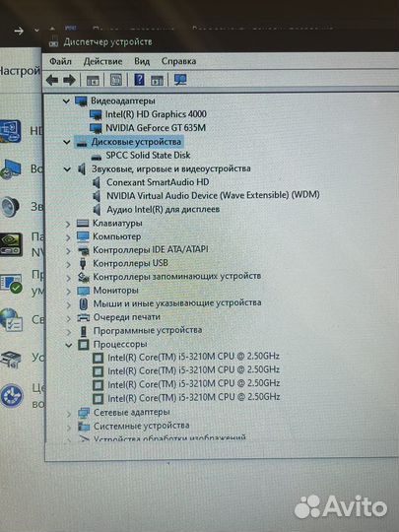Open the Вид menu
This screenshot has width=399, height=532.
point(142,61)
